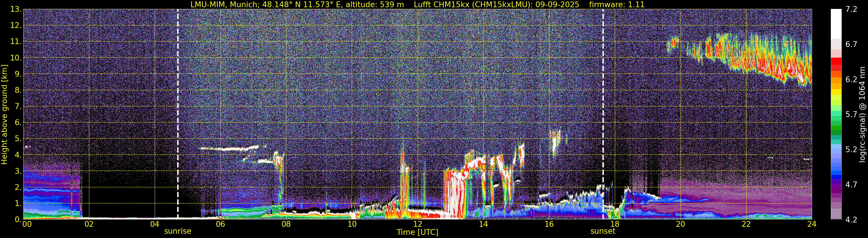868x238 pixels.
Task: Click the white top segment of the colorbar
Action: coord(836,24)
